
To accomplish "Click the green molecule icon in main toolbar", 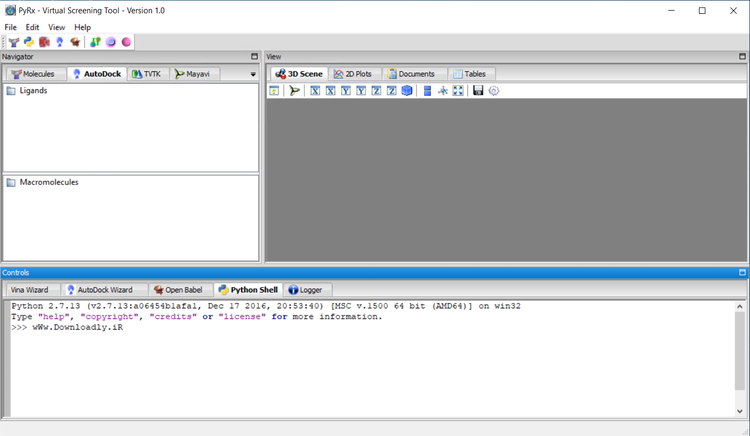I will pyautogui.click(x=94, y=42).
